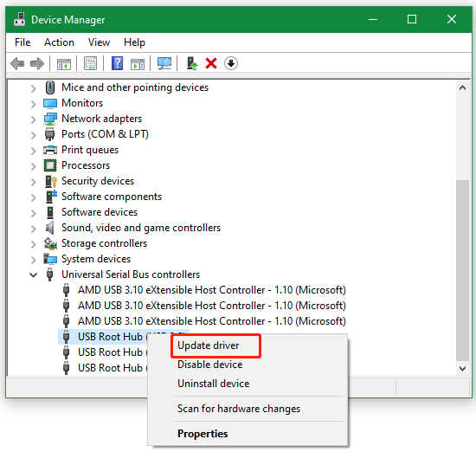Open the File menu

pos(23,42)
